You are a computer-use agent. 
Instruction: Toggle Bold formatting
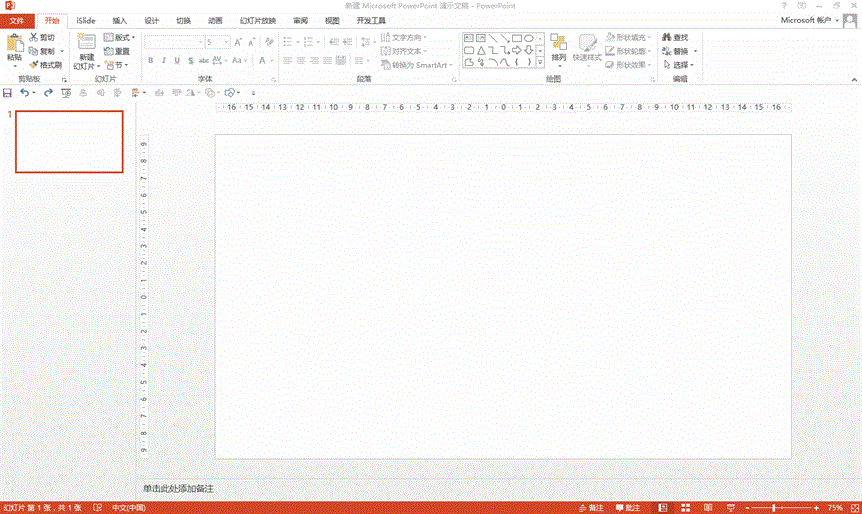tap(151, 60)
